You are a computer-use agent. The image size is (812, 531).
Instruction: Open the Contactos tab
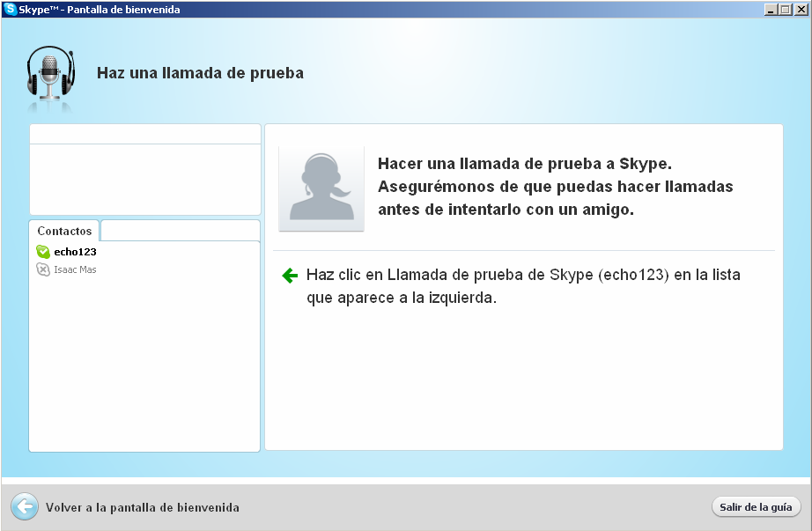point(64,231)
